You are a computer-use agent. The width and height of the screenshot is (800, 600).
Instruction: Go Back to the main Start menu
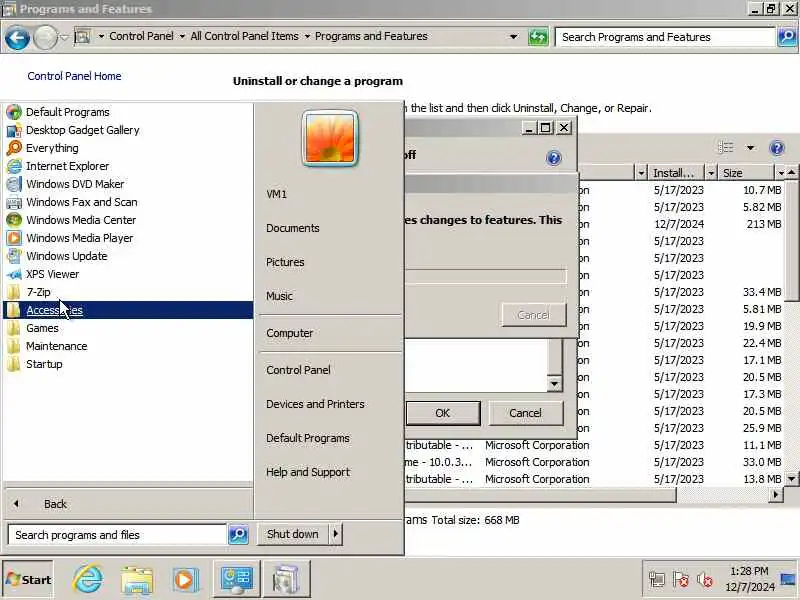tap(128, 504)
